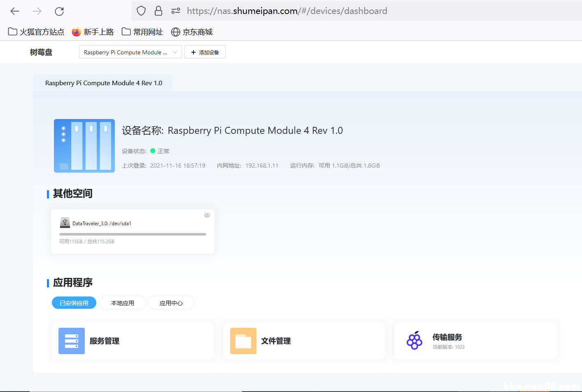Open the 火狐官方站点 bookmark folder

pyautogui.click(x=36, y=32)
